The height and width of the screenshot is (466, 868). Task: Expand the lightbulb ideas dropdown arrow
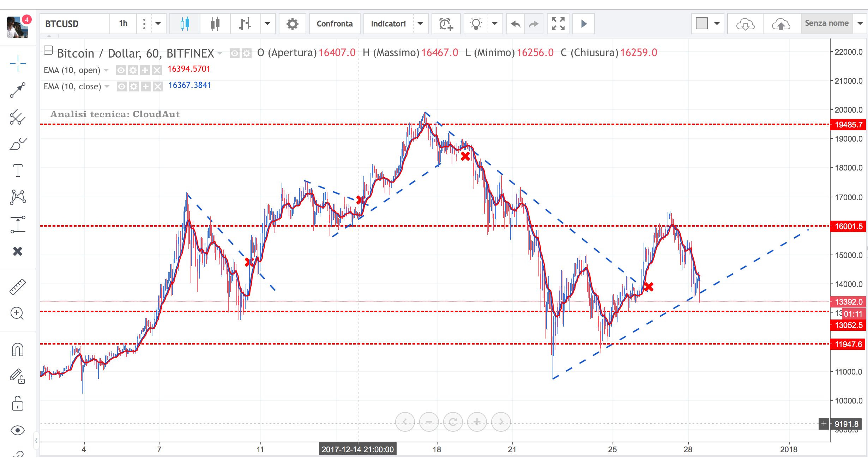click(x=495, y=24)
